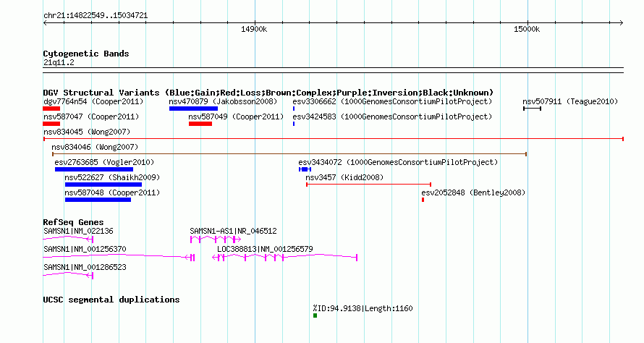The height and width of the screenshot is (343, 644).
Task: Click the 14900k ruler label
Action: [x=254, y=29]
